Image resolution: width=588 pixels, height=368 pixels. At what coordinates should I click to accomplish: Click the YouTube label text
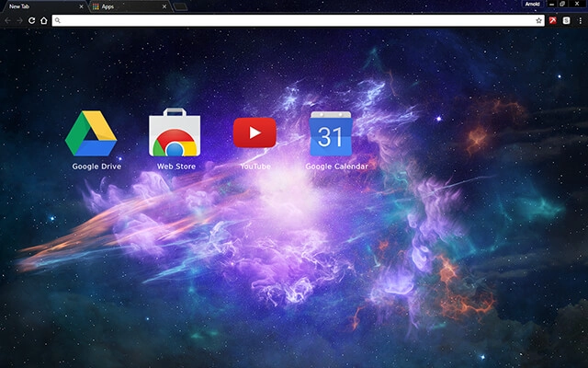coord(255,167)
